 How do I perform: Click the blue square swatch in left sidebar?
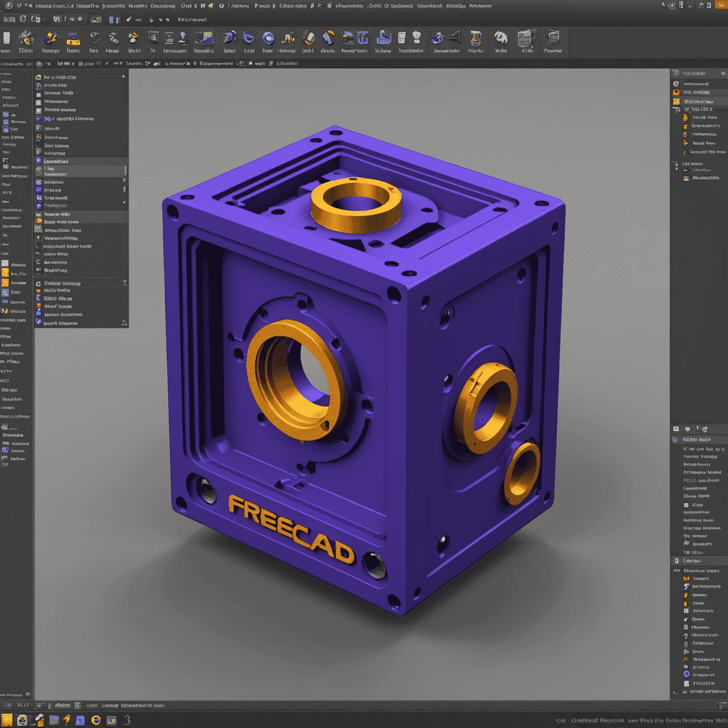pyautogui.click(x=5, y=292)
